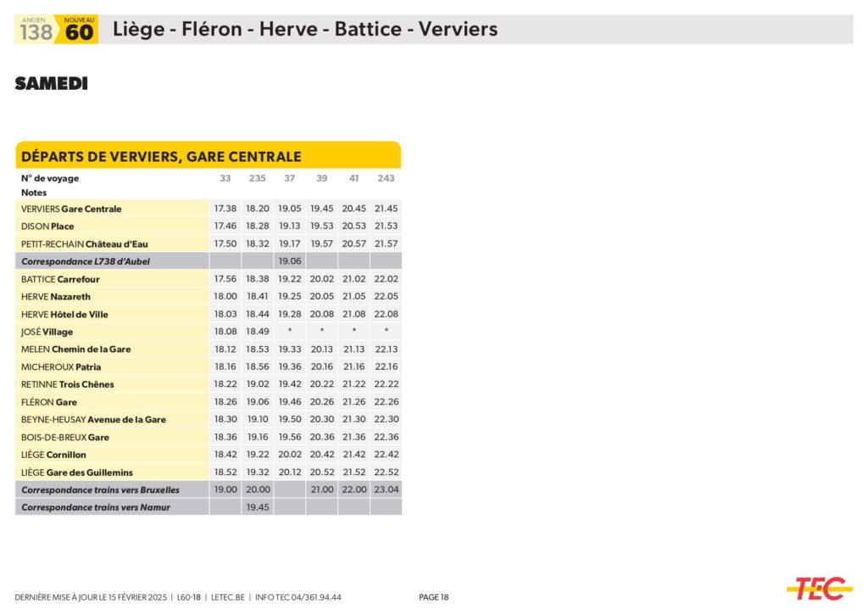This screenshot has width=868, height=615.
Task: Click the TEC logo in the footer
Action: pos(819,588)
